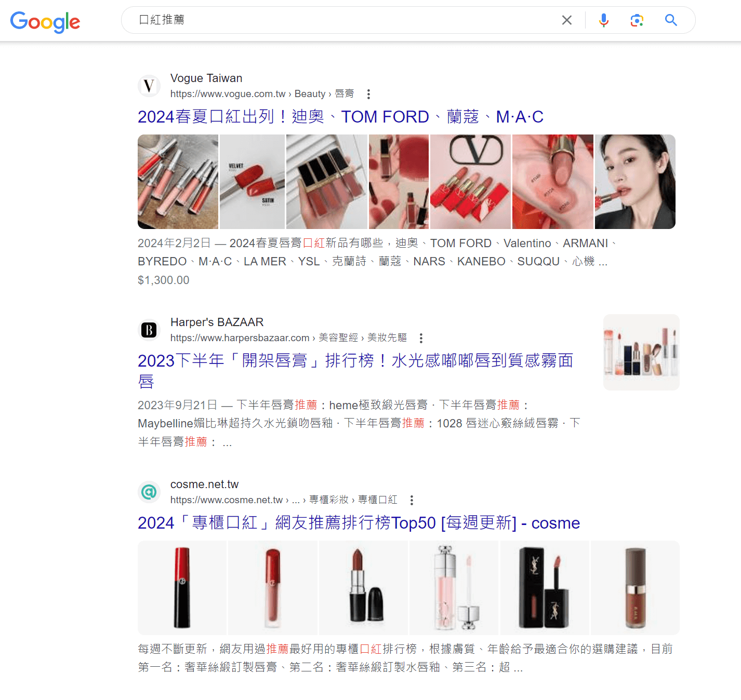Click into the 口紅推薦 search input field
The height and width of the screenshot is (700, 741).
pyautogui.click(x=343, y=20)
